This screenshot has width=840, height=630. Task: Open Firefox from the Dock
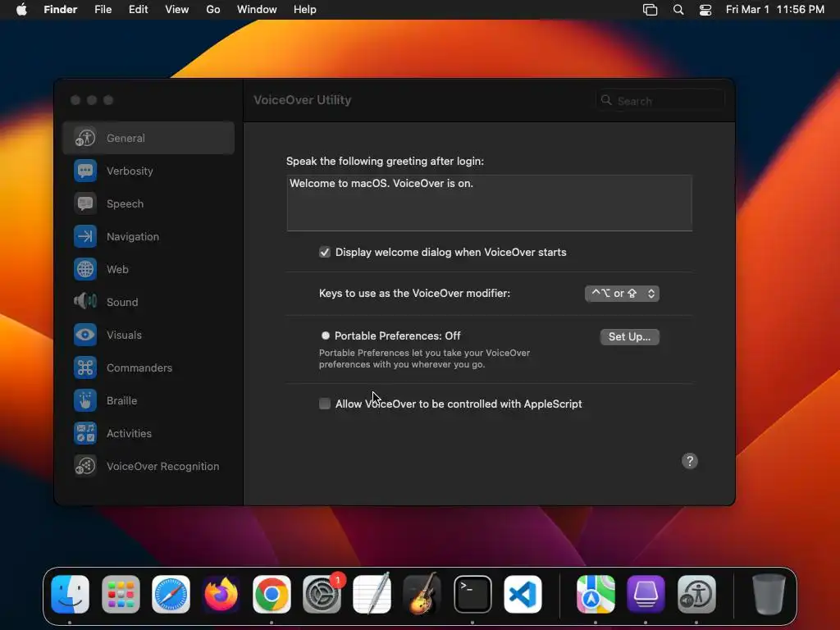tap(221, 594)
